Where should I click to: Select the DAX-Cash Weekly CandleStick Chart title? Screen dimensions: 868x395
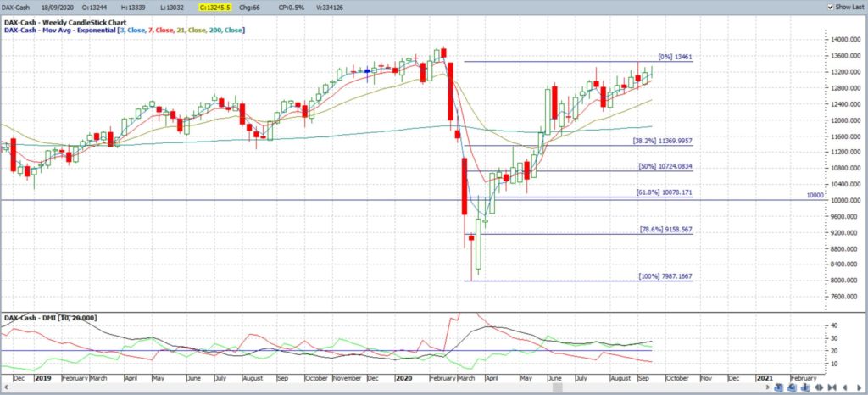point(65,23)
